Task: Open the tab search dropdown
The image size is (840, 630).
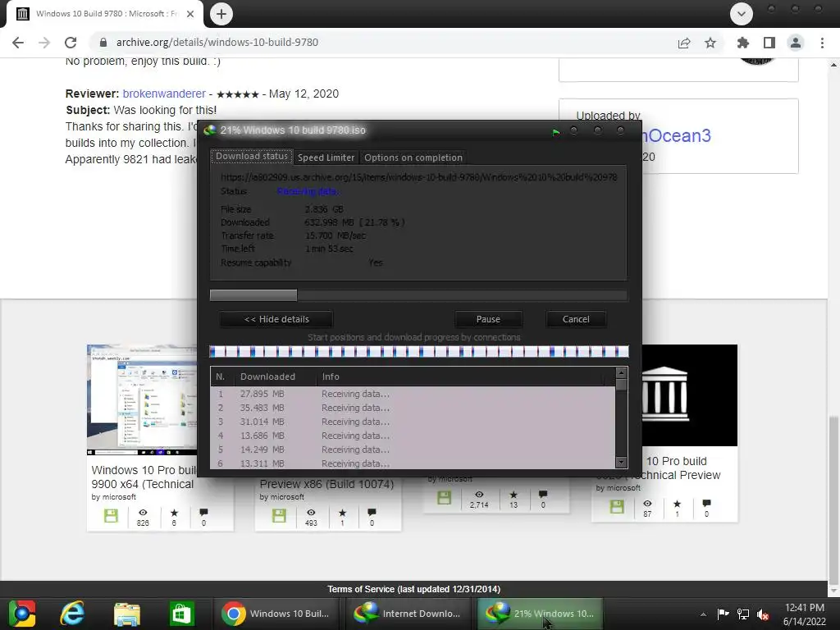Action: (x=742, y=14)
